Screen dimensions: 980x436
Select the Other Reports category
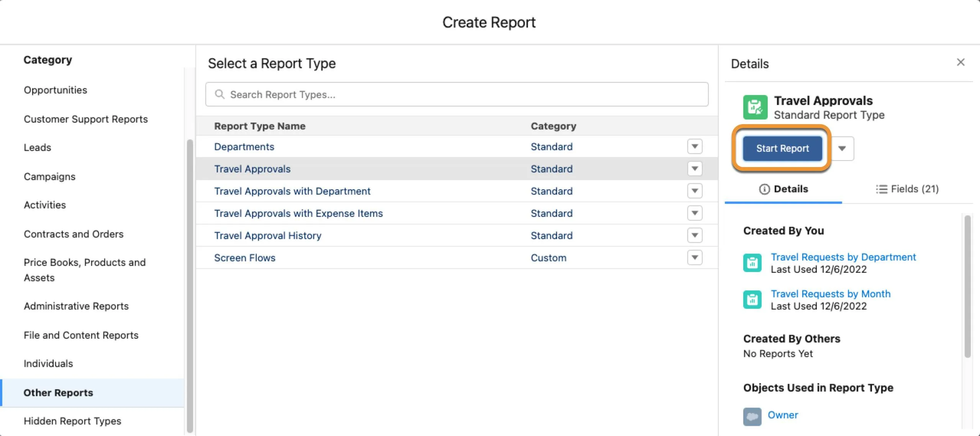pyautogui.click(x=58, y=392)
